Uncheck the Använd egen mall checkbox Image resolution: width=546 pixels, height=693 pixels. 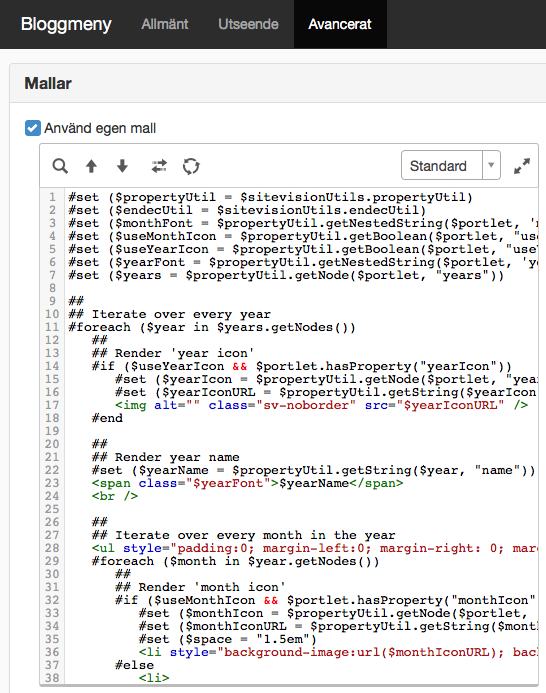[x=33, y=128]
